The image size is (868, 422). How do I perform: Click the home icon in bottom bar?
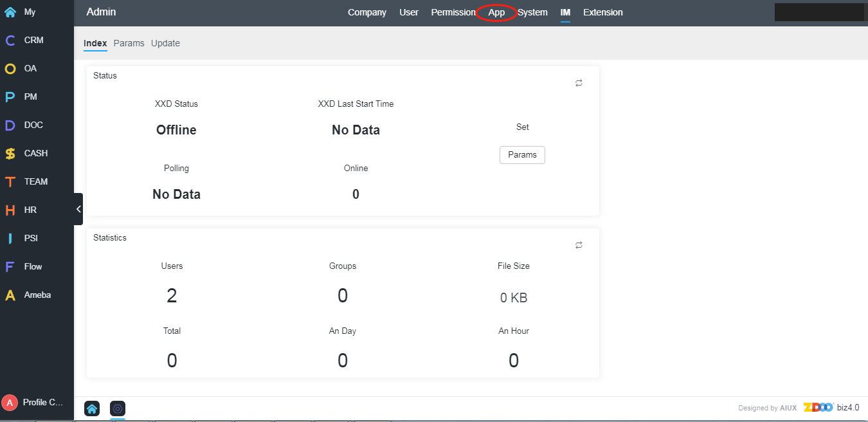[92, 408]
